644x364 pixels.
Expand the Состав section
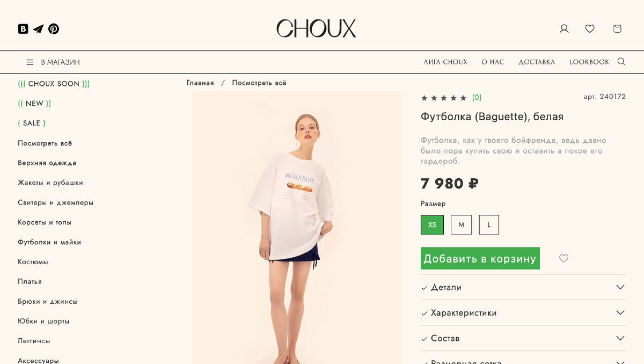point(523,338)
